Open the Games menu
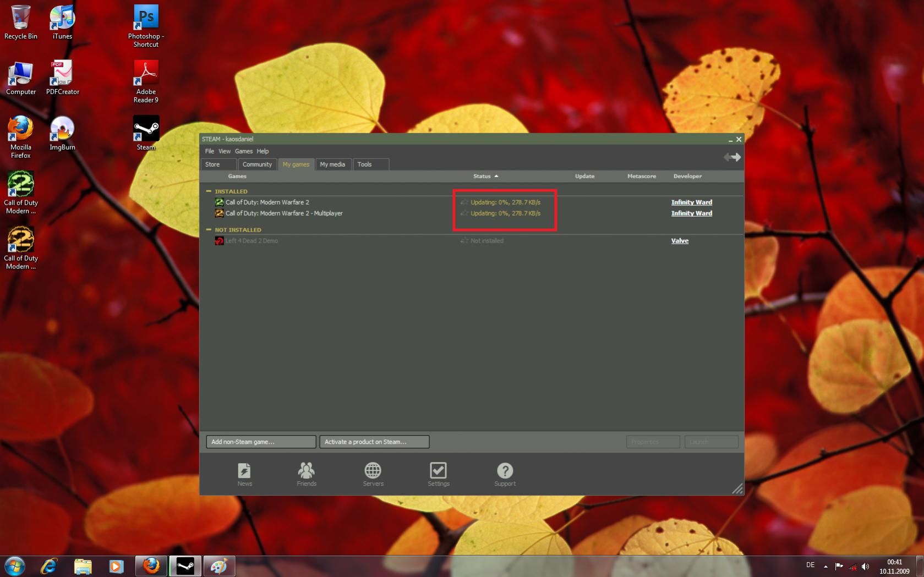Viewport: 924px width, 577px height. [244, 151]
